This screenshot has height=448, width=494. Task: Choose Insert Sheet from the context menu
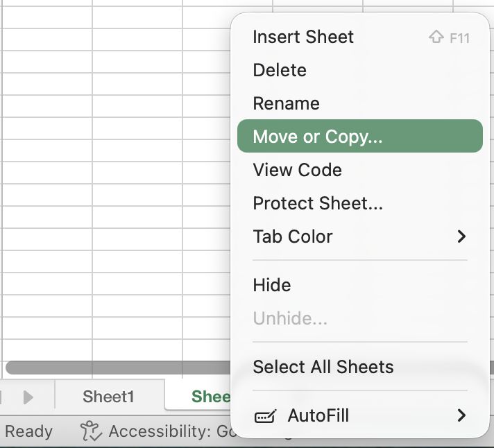click(303, 37)
